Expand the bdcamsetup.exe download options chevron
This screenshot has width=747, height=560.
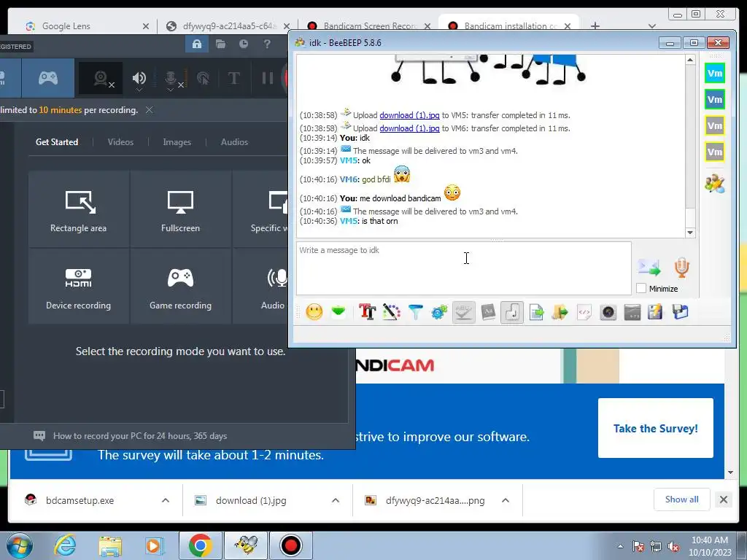tap(166, 500)
